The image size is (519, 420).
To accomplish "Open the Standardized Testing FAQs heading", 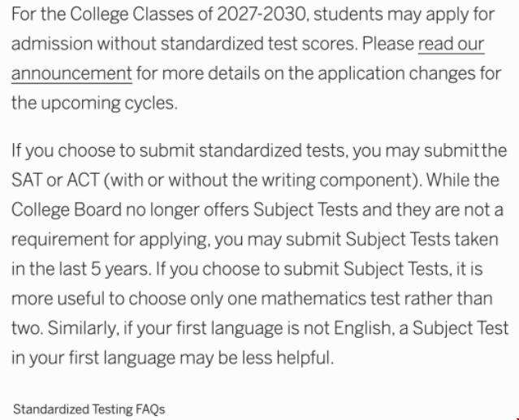I will pos(89,409).
